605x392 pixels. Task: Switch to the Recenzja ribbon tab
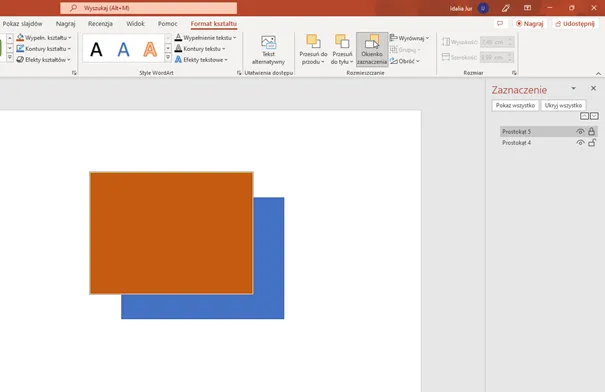pyautogui.click(x=100, y=24)
